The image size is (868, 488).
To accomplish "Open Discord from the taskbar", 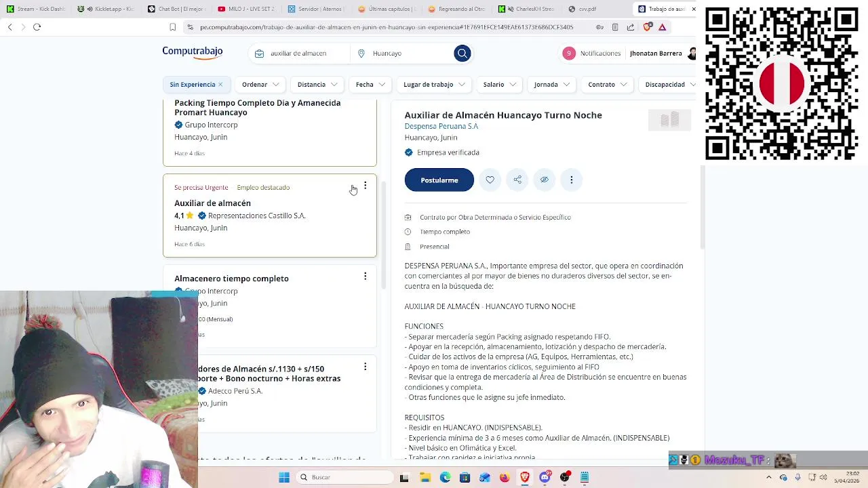I will [545, 477].
